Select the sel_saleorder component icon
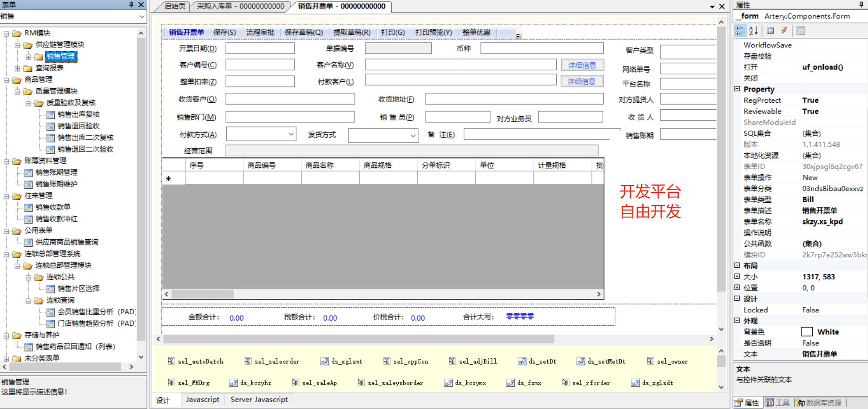 pos(248,361)
